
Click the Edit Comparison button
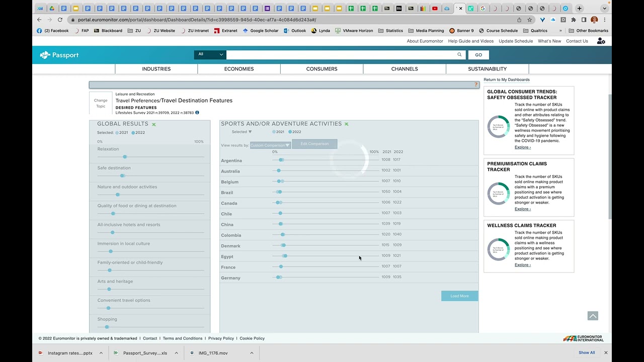(314, 144)
